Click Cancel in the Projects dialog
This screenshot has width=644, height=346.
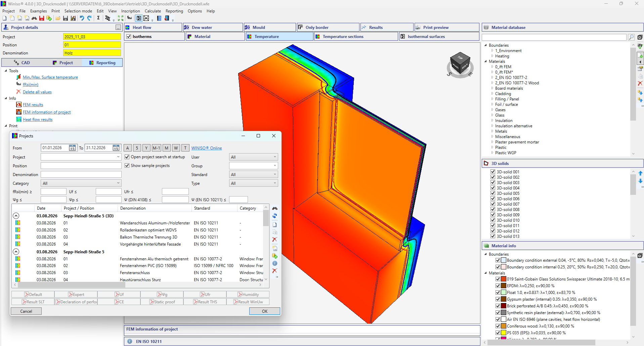click(x=26, y=311)
